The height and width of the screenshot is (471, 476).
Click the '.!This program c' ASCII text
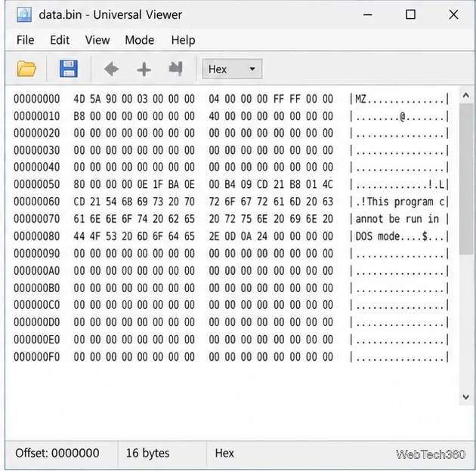tap(400, 202)
